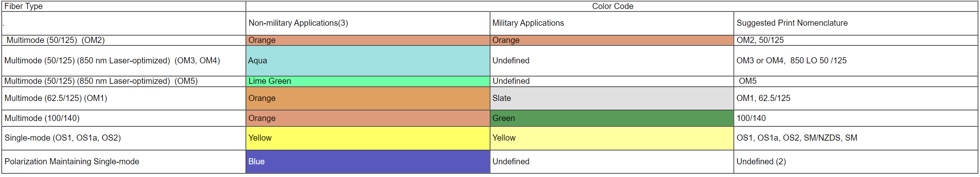The image size is (980, 177).
Task: Select the Slate military color cell
Action: click(612, 98)
